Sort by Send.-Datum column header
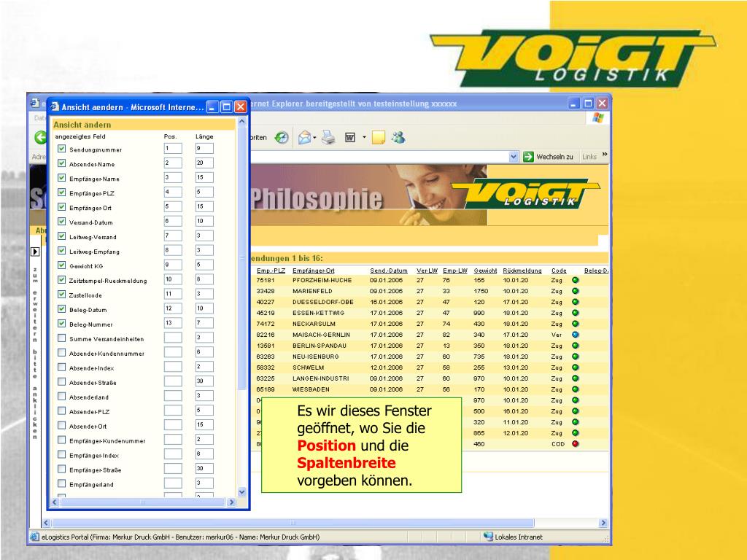 [389, 271]
